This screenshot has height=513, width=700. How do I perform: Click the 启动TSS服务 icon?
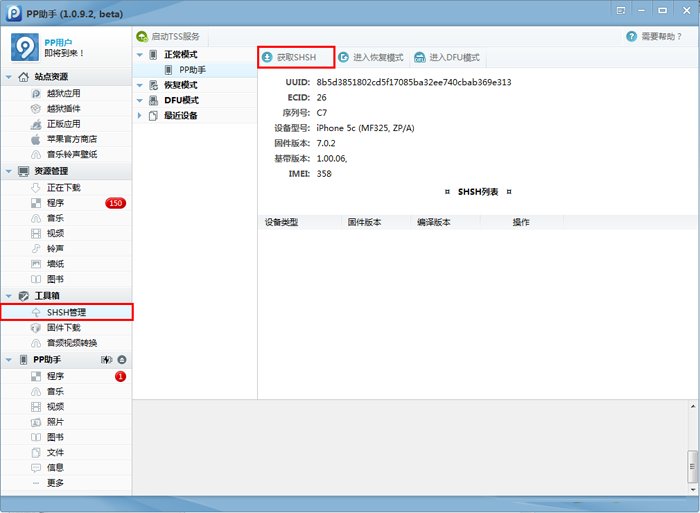(142, 37)
